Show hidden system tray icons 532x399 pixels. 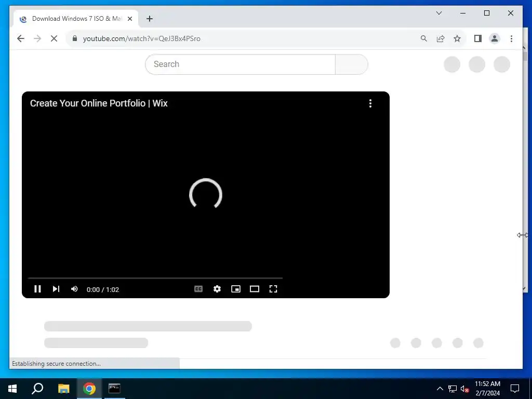440,389
